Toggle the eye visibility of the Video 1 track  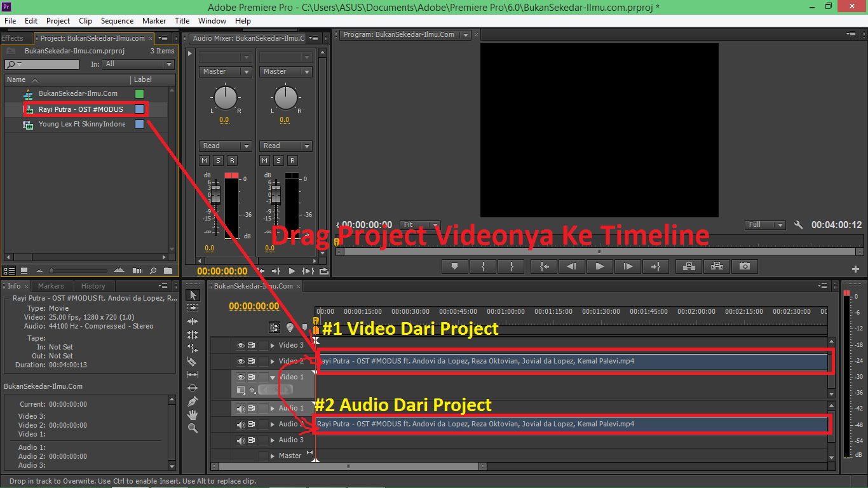[x=241, y=377]
